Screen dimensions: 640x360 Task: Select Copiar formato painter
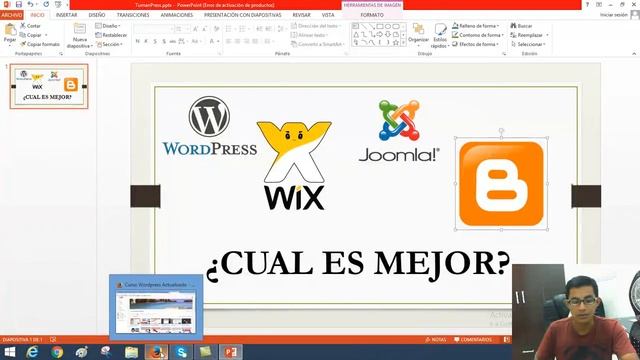click(40, 44)
